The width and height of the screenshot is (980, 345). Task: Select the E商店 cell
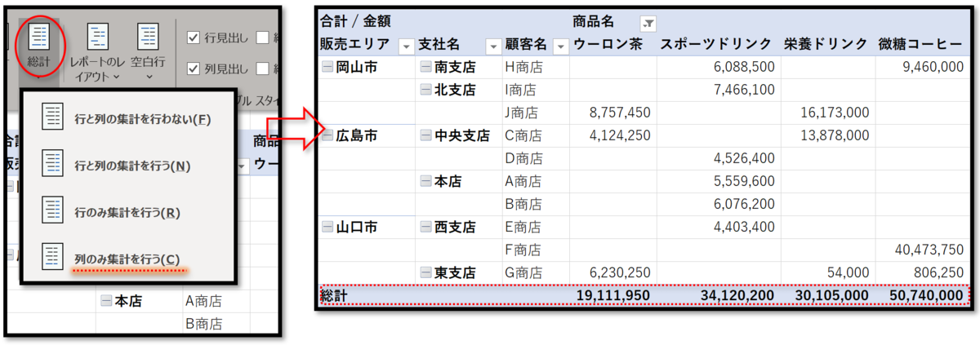pos(524,227)
